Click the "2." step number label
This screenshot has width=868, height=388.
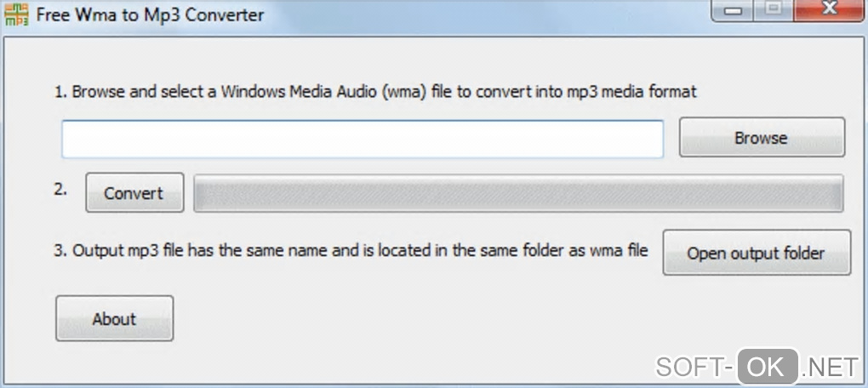click(60, 190)
